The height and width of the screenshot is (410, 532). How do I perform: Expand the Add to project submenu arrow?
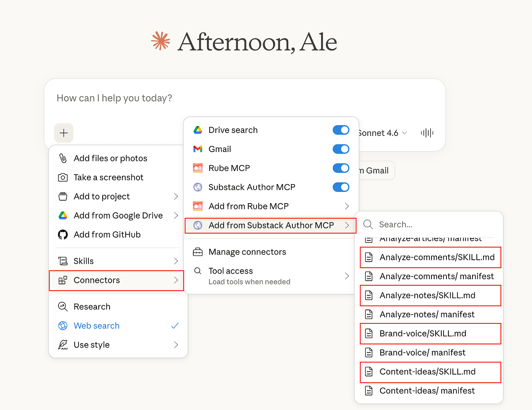click(x=176, y=197)
